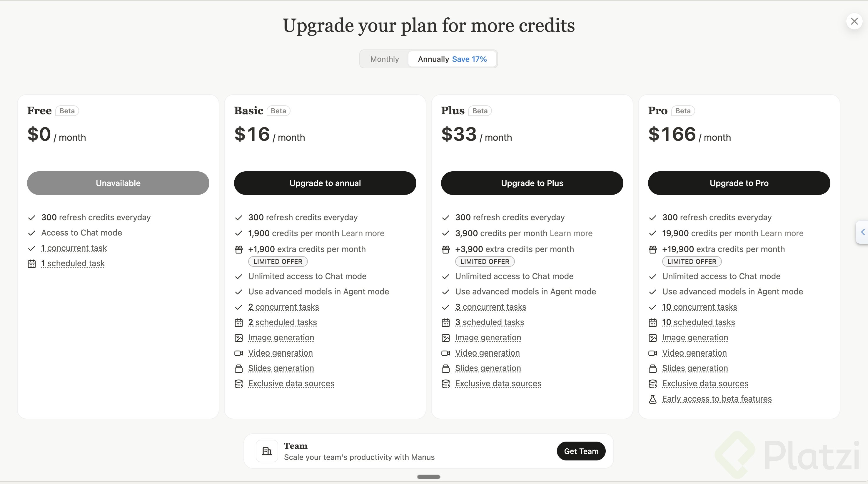Select the Annually Save 17% option
This screenshot has width=868, height=484.
452,59
